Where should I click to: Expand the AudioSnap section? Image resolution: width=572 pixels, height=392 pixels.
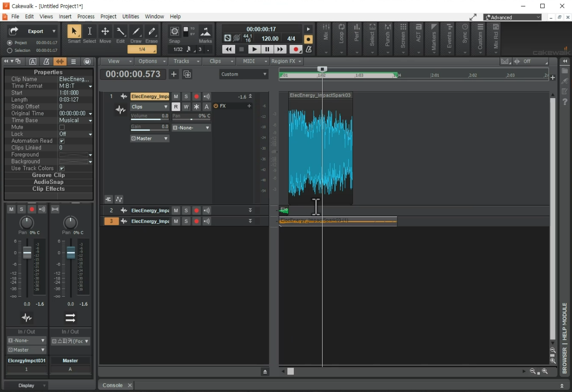tap(48, 182)
